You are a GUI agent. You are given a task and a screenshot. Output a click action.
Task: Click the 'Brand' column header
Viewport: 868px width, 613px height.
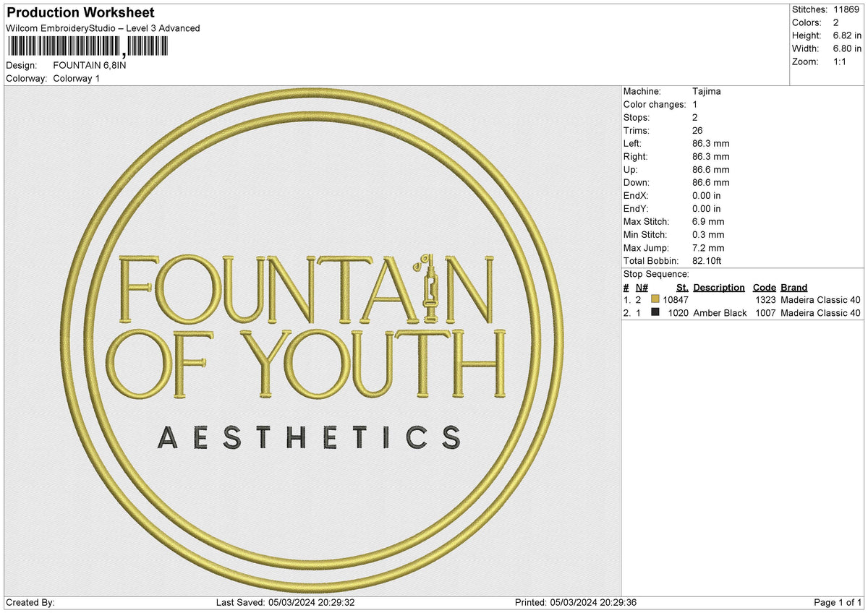[794, 287]
